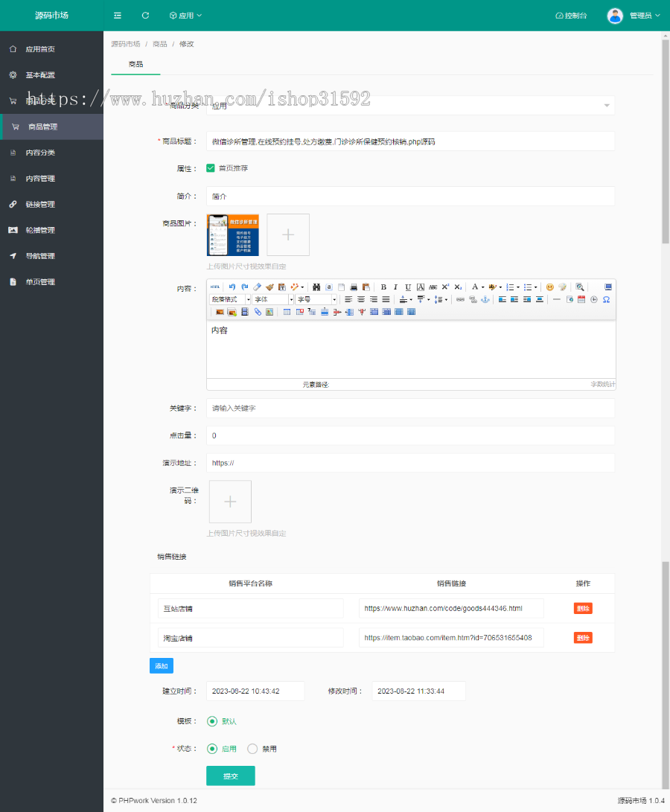Screen dimensions: 670x812
Task: Delete the 互站店铺 sales link row
Action: point(583,609)
